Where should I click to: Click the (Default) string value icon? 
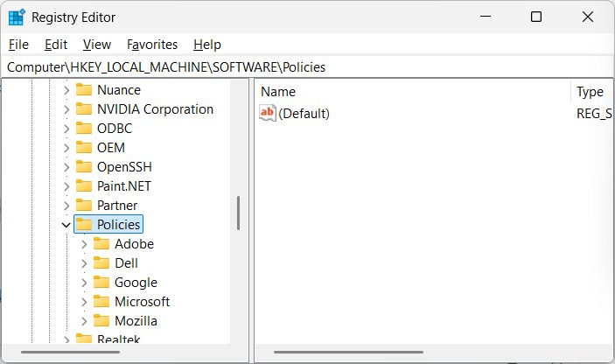tap(268, 114)
